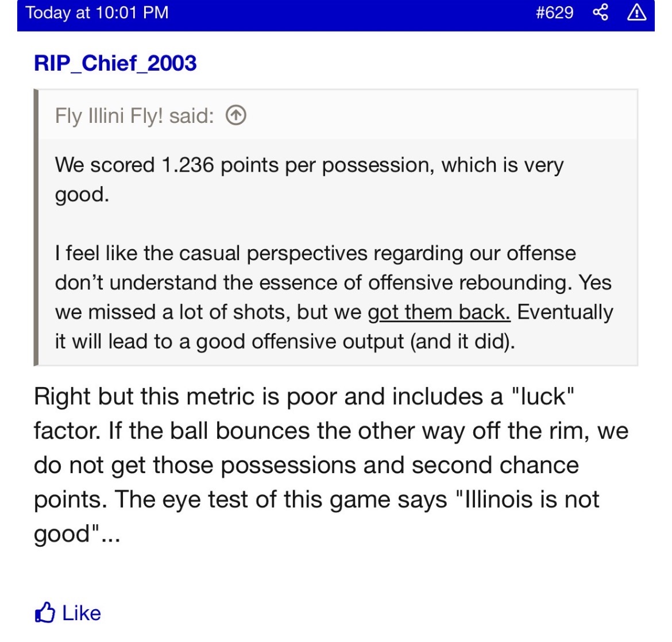Open post number #629 permalink
Image resolution: width=672 pixels, height=642 pixels.
555,13
